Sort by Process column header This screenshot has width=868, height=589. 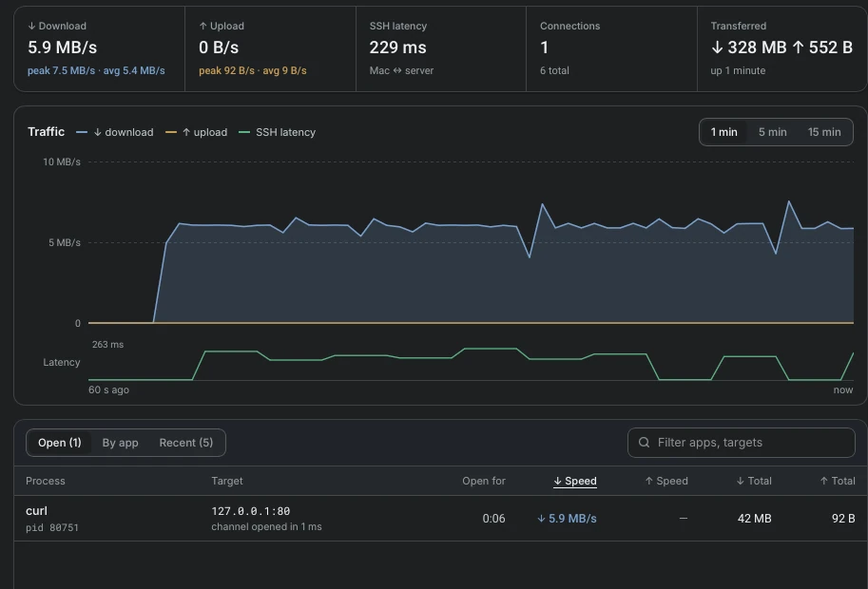click(x=46, y=481)
